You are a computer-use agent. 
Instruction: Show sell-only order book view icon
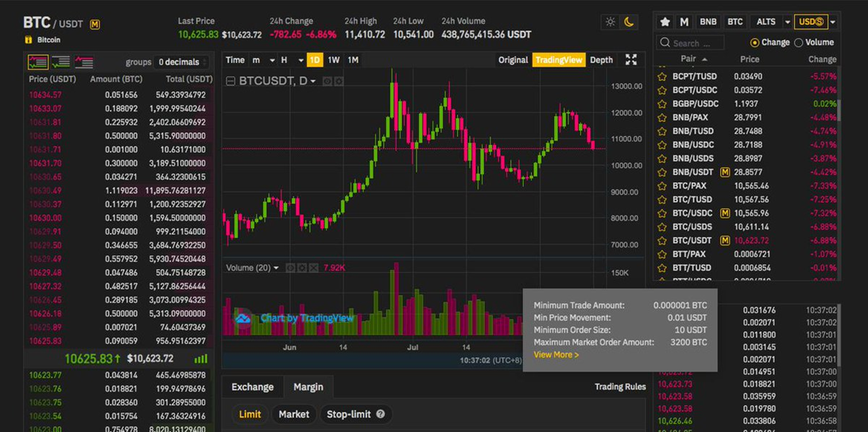coord(83,62)
